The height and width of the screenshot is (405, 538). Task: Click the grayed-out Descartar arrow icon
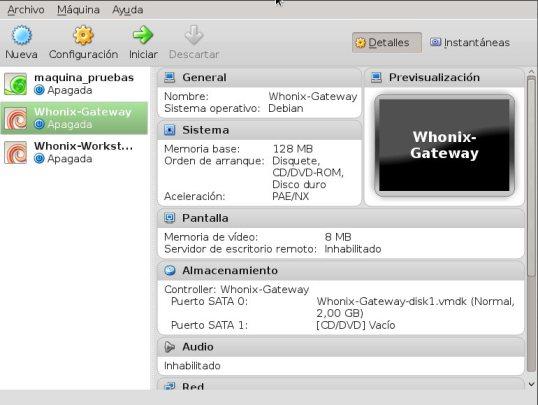point(194,35)
